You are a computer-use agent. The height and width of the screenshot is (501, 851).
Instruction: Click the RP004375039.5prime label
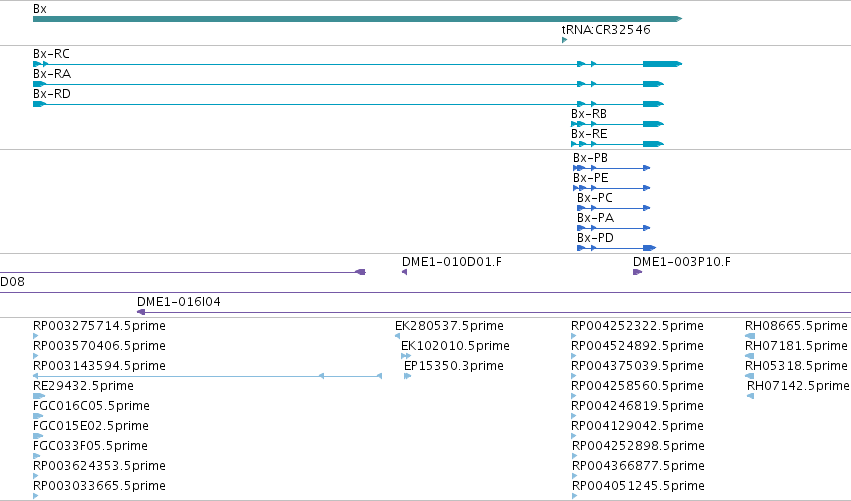(637, 366)
